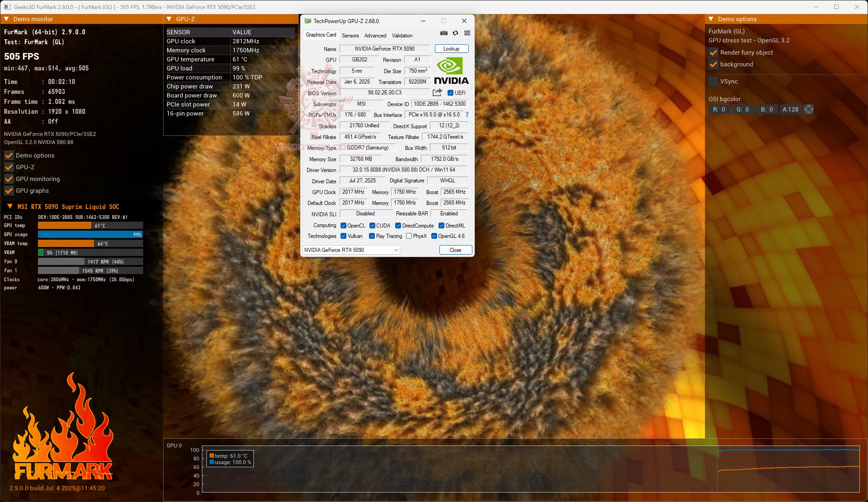Click the alpha checkerboard swatch under OSI bgcolor
Screen dimensions: 868x502
(x=808, y=109)
